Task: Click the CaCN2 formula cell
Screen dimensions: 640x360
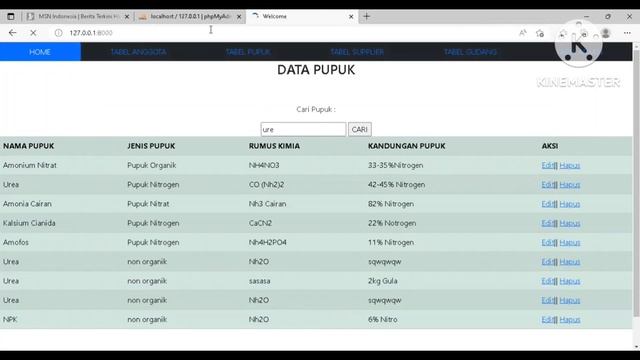Action: tap(260, 223)
